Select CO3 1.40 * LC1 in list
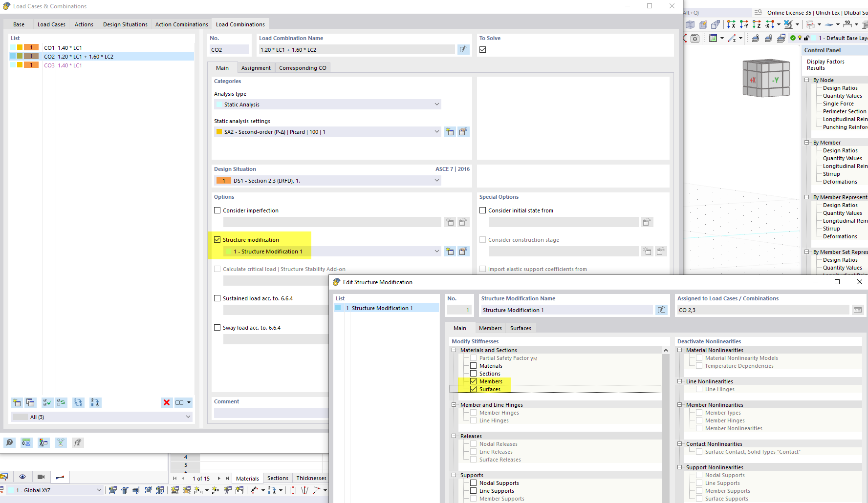The height and width of the screenshot is (503, 868). tap(102, 65)
